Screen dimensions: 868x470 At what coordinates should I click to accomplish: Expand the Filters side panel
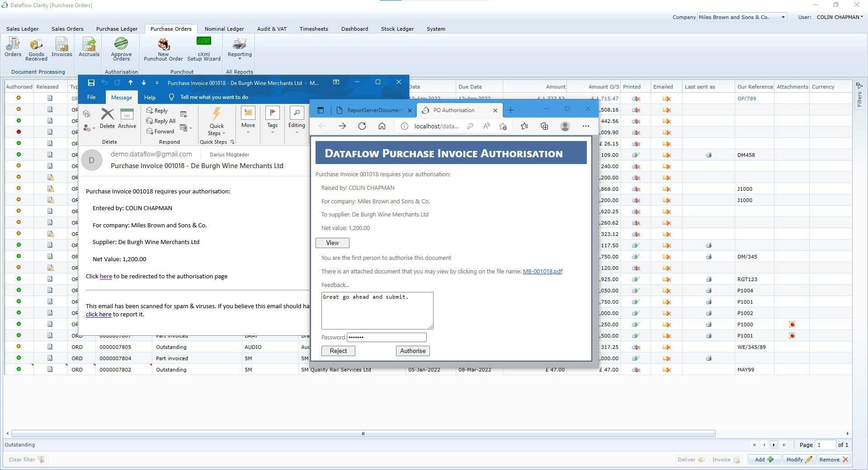click(x=859, y=96)
